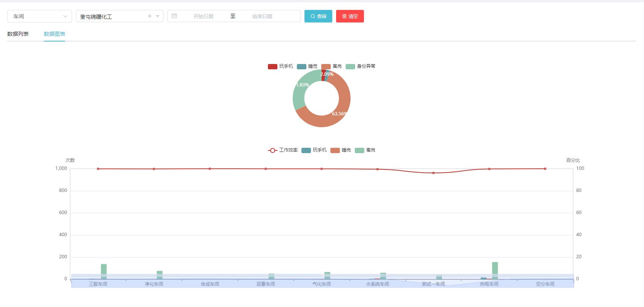This screenshot has width=644, height=307.
Task: Expand the 奎屯锦疆化工 dropdown arrow
Action: (x=158, y=16)
